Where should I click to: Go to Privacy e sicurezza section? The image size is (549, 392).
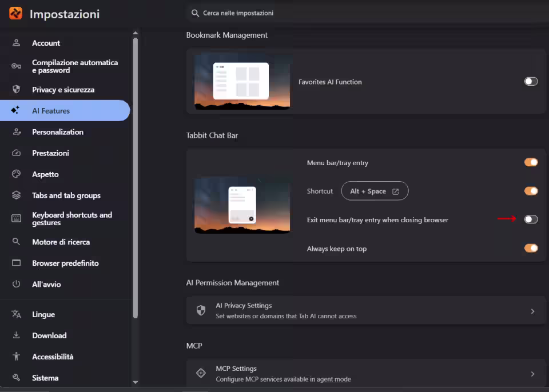click(x=65, y=89)
